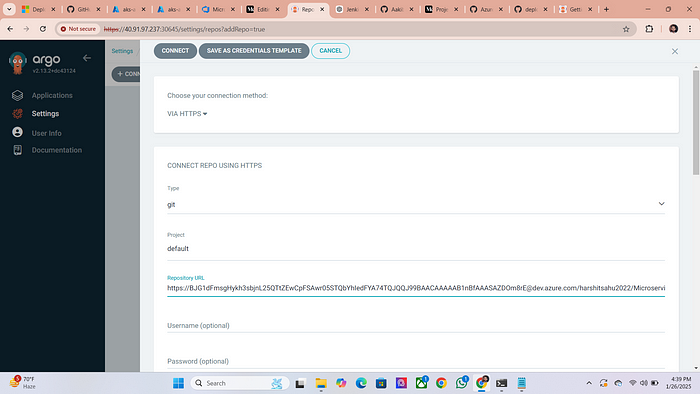Open the weather widget on taskbar
Viewport: 700px width, 394px height.
23,383
